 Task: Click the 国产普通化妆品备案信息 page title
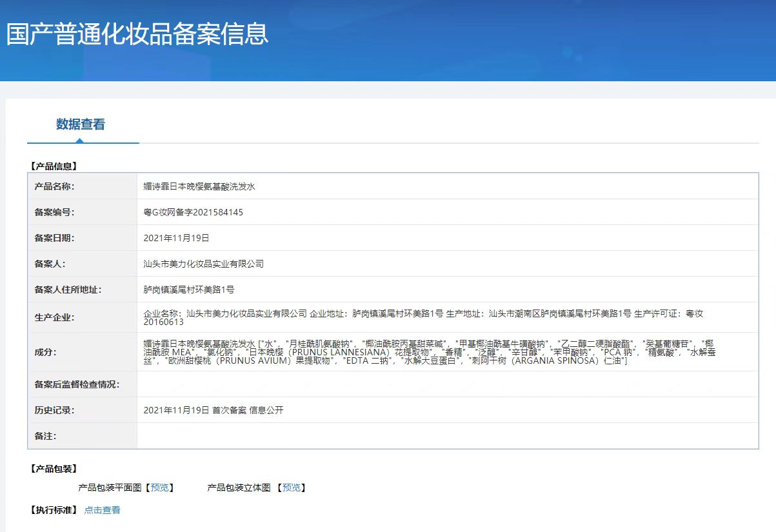point(137,34)
